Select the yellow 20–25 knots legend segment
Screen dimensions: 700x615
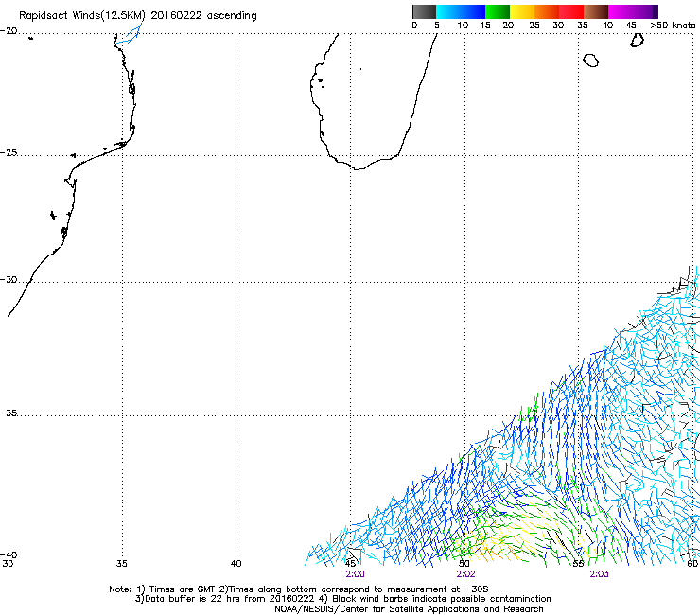click(x=522, y=11)
